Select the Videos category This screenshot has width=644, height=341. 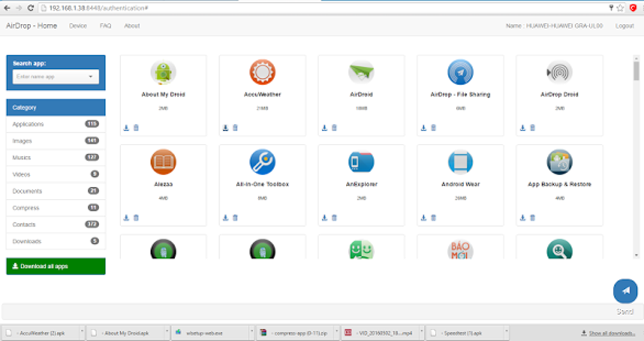coord(56,174)
